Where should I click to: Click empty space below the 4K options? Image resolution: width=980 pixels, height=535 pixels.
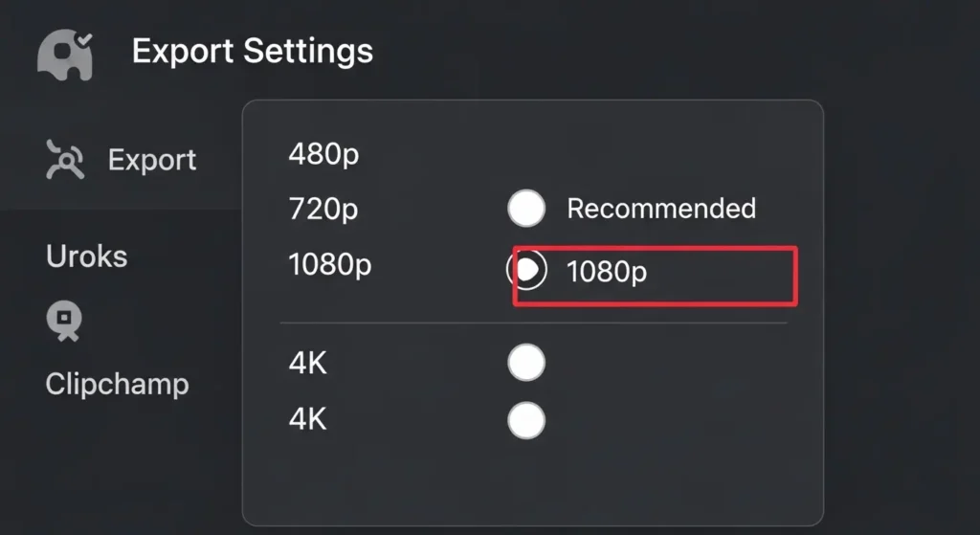(x=532, y=483)
